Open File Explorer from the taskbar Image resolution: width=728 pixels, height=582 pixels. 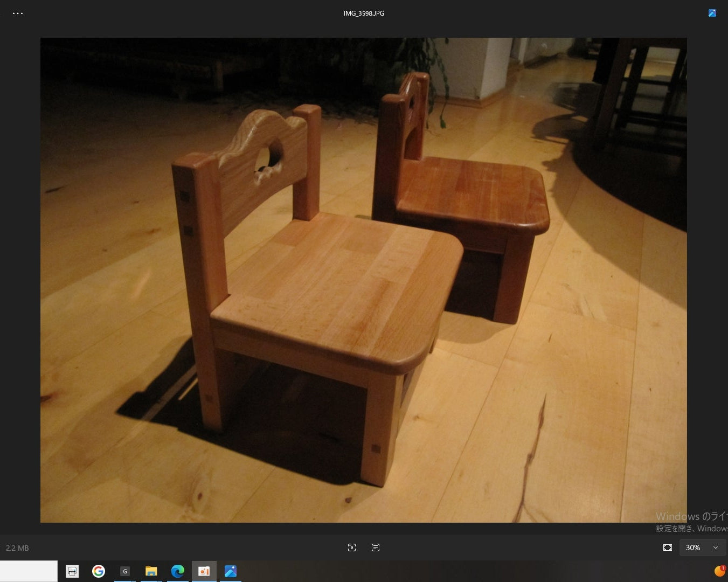click(151, 571)
